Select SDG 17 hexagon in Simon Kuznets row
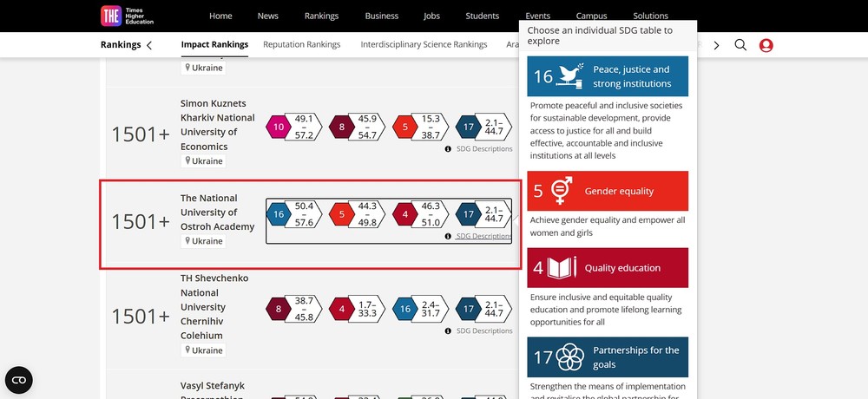The height and width of the screenshot is (399, 868). point(469,128)
